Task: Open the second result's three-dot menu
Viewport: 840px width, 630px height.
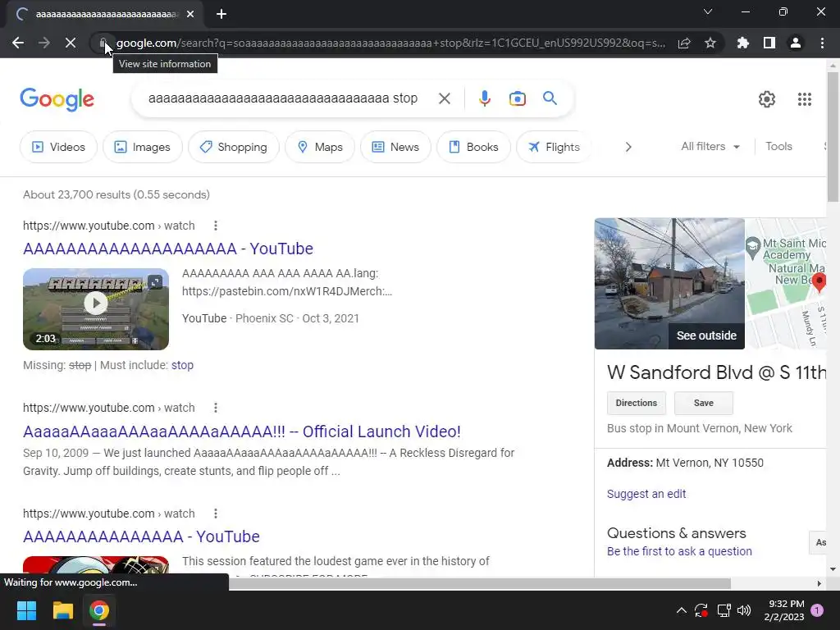Action: [216, 408]
